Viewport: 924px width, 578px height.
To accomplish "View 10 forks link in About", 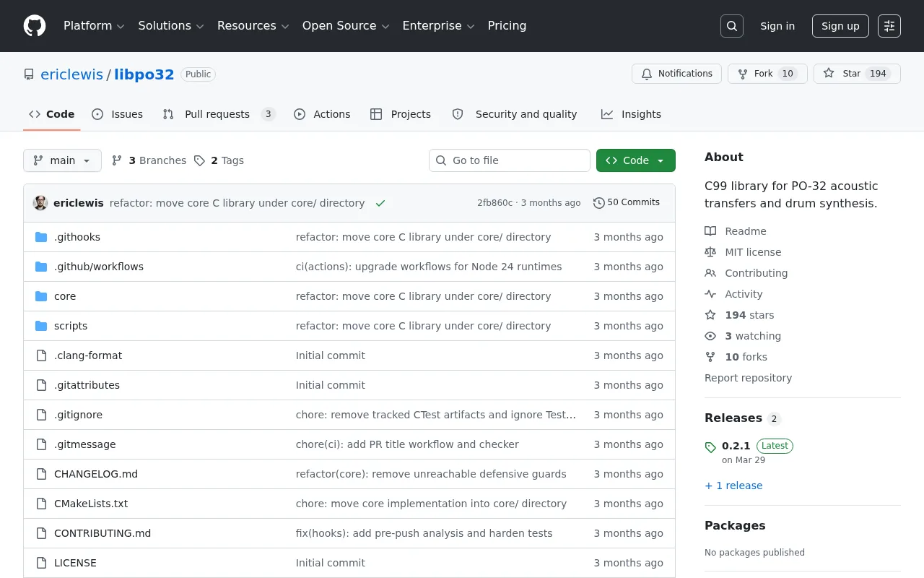I will coord(736,357).
